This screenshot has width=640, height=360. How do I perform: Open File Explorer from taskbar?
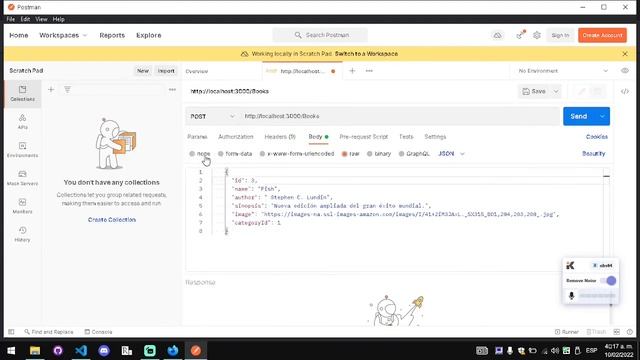[x=35, y=350]
